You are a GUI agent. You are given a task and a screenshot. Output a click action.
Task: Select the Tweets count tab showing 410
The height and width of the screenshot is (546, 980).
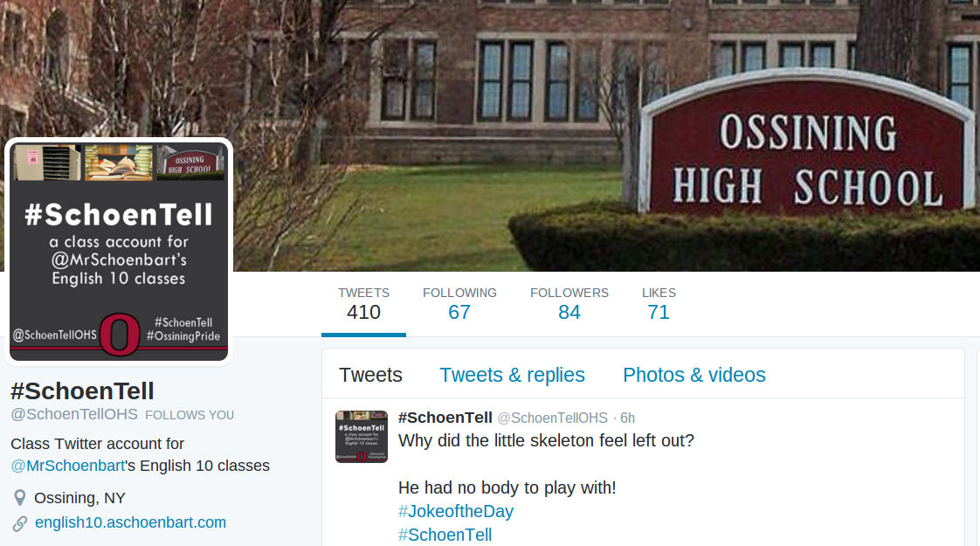click(363, 305)
